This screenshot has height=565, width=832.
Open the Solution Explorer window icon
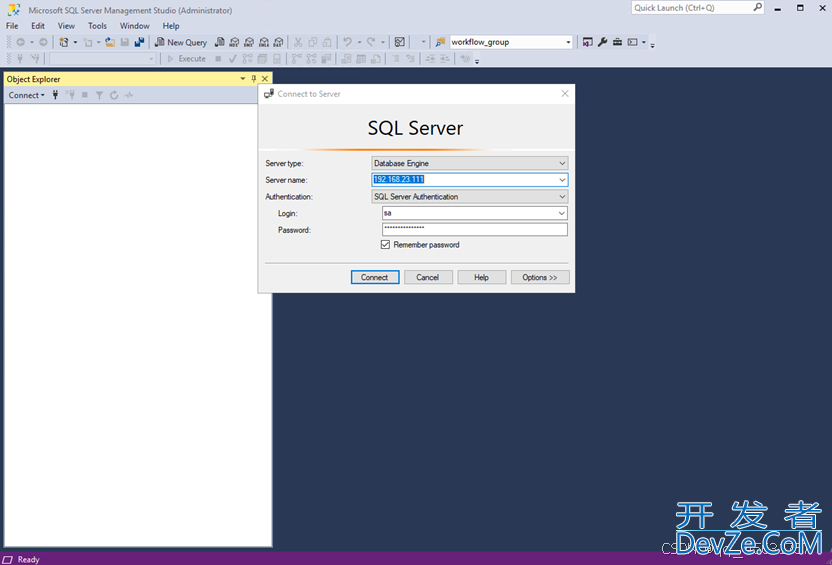tap(587, 42)
